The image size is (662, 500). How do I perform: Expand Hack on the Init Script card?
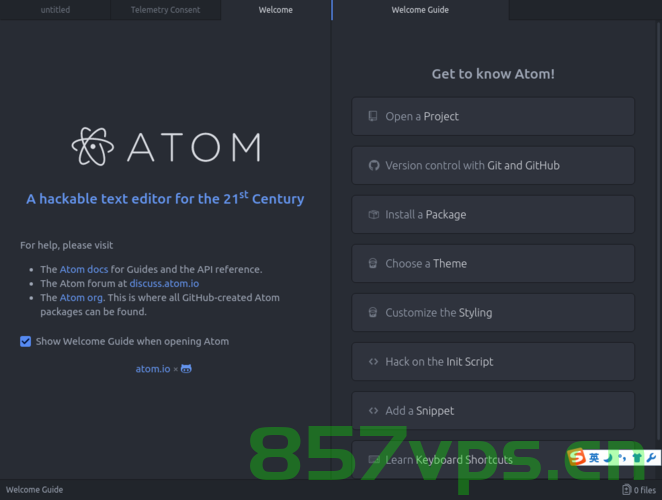493,361
